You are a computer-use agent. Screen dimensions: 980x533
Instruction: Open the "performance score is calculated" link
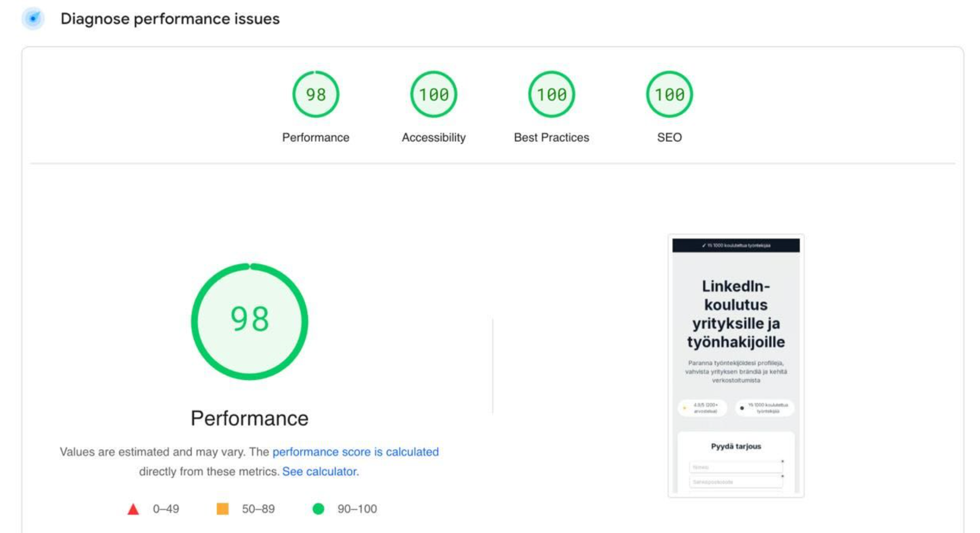click(x=355, y=452)
